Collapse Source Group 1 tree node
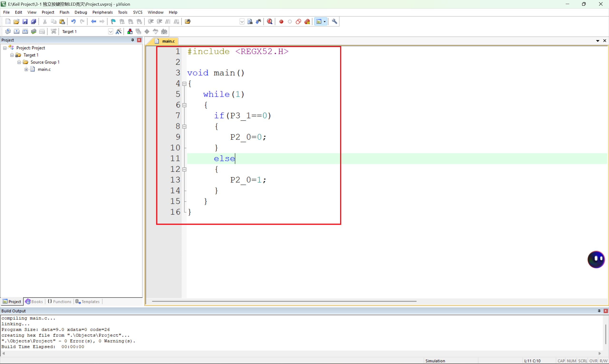 (19, 62)
